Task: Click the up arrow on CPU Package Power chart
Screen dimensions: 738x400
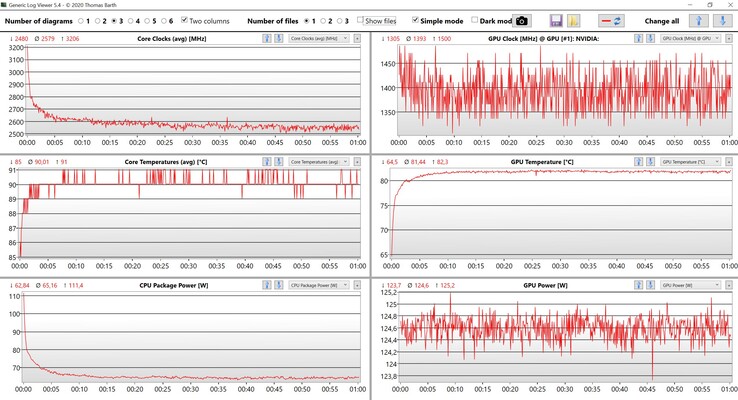Action: [x=267, y=285]
